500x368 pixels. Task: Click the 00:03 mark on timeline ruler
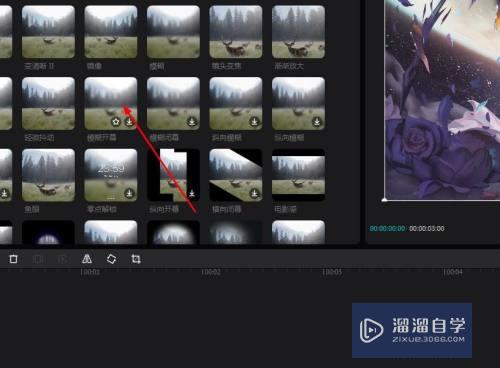(332, 272)
